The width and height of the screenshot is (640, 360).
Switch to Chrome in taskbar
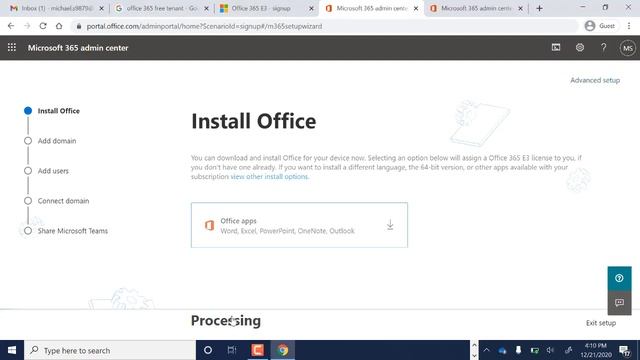282,350
